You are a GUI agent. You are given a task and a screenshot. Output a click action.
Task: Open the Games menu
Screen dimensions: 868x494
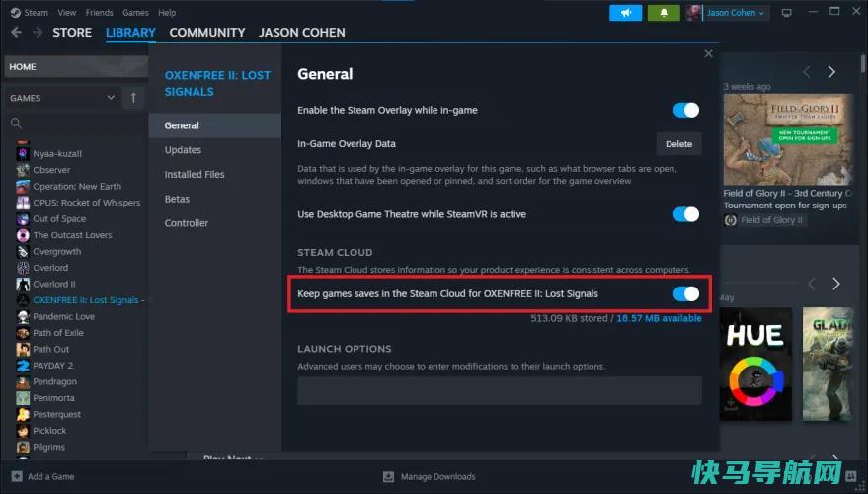click(x=135, y=12)
